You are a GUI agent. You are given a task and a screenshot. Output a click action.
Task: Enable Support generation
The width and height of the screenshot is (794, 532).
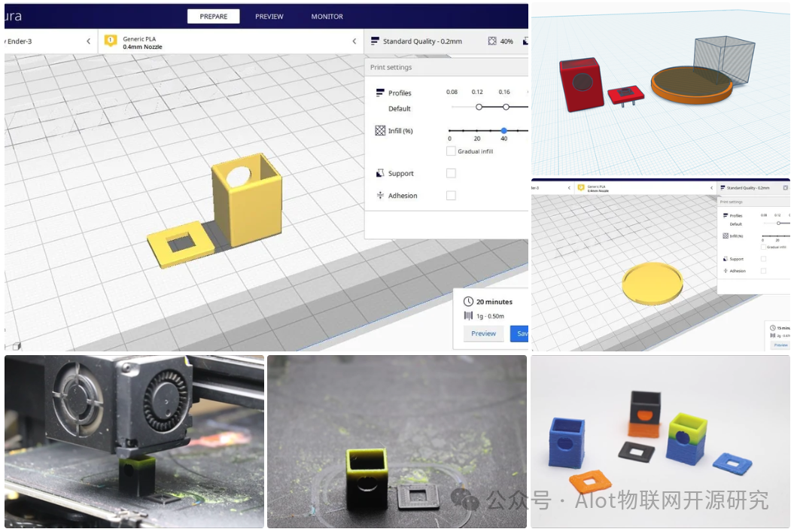click(x=452, y=172)
